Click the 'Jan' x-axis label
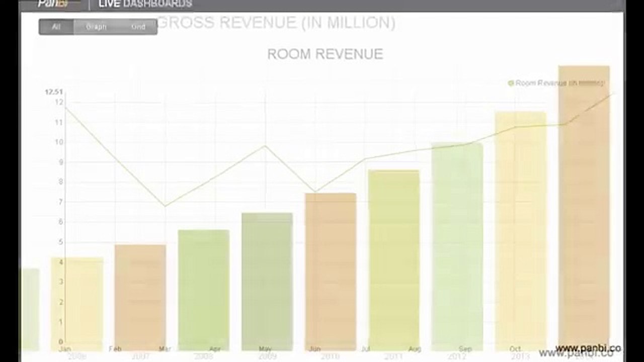This screenshot has height=362, width=644. (64, 348)
